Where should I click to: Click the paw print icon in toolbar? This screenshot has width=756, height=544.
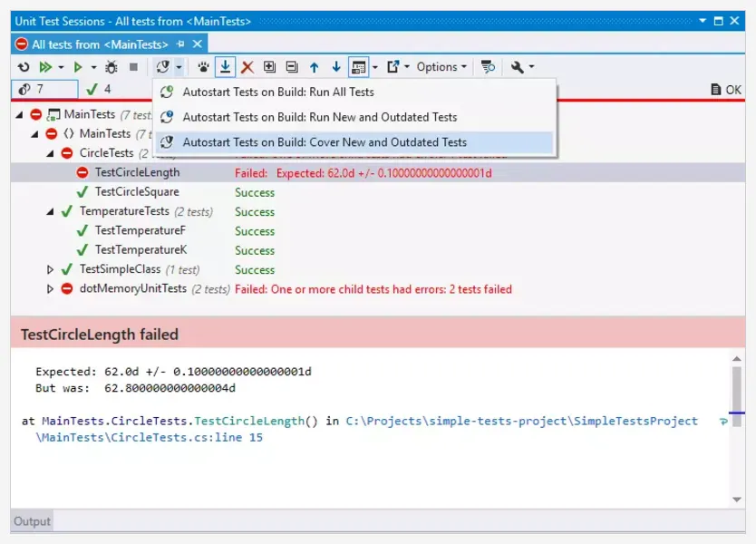click(204, 67)
